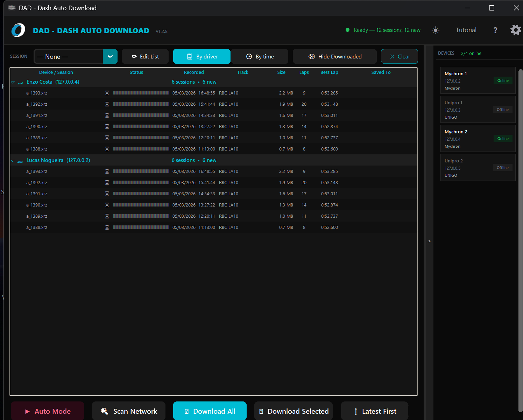The height and width of the screenshot is (420, 523).
Task: Clear the session filter
Action: (400, 56)
